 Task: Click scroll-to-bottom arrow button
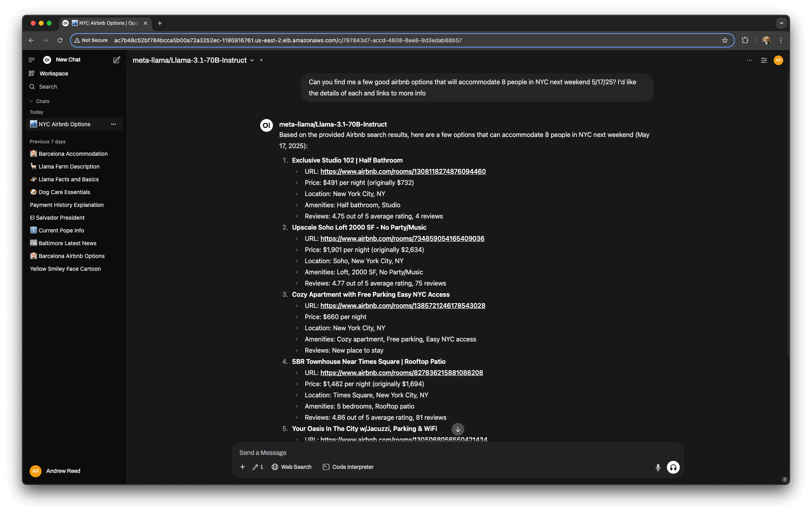coord(458,429)
